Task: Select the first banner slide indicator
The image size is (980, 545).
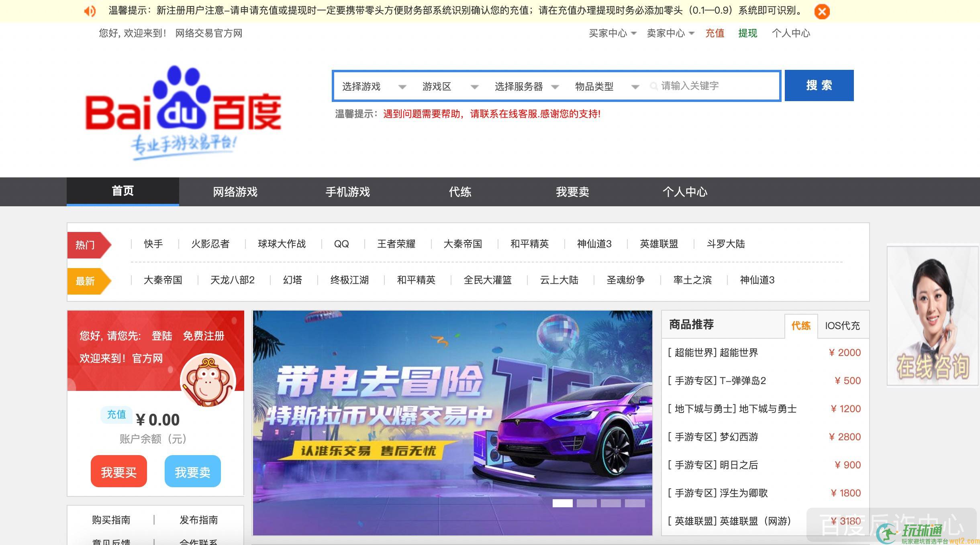Action: click(x=562, y=503)
